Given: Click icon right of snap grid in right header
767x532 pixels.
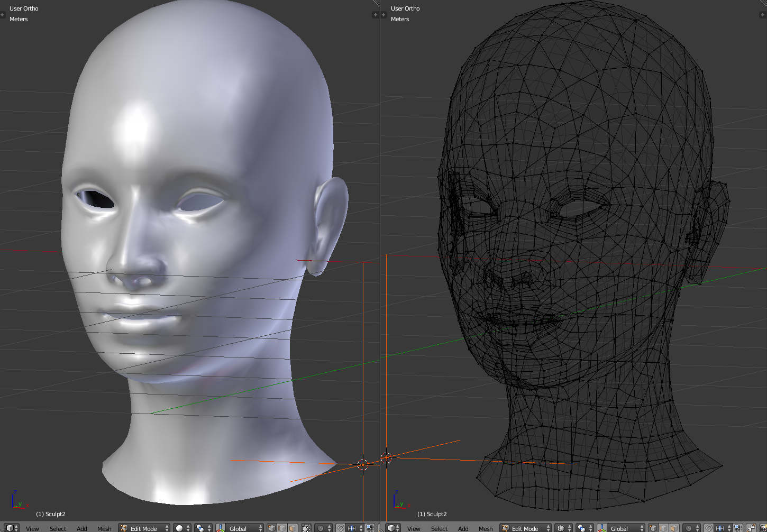Looking at the screenshot, I should click(751, 528).
